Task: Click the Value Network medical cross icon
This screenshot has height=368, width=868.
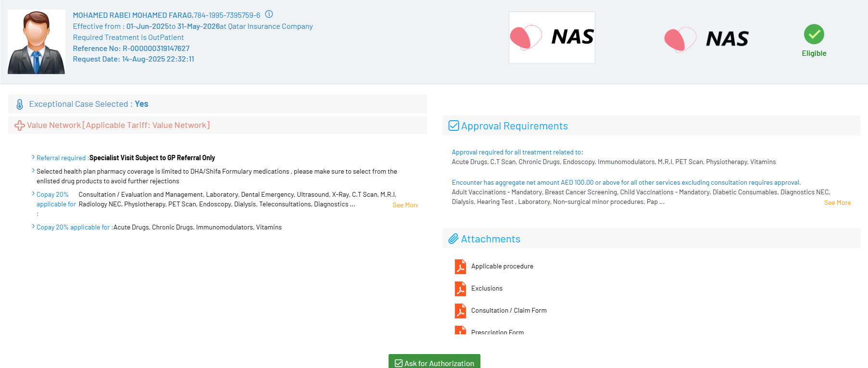Action: click(x=20, y=126)
